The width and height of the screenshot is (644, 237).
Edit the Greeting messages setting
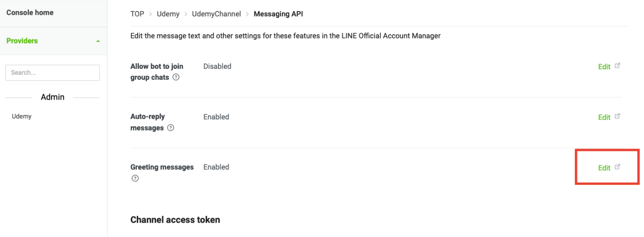point(604,168)
